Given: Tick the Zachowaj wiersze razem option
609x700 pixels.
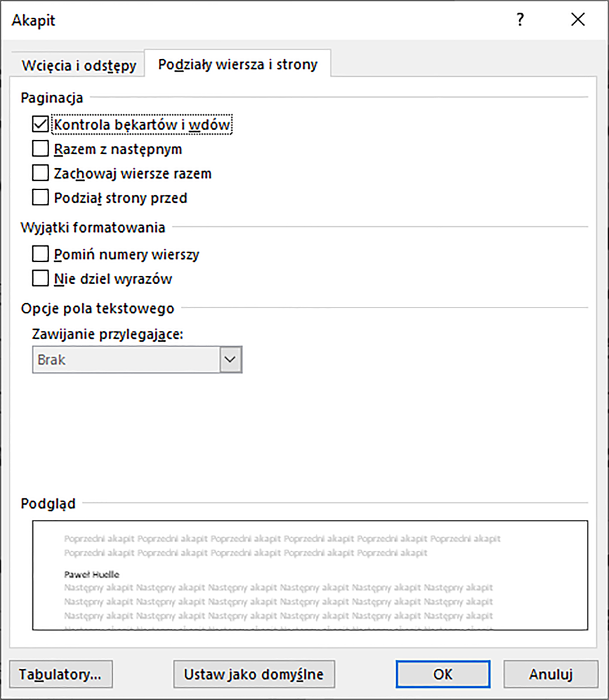Looking at the screenshot, I should tap(41, 174).
